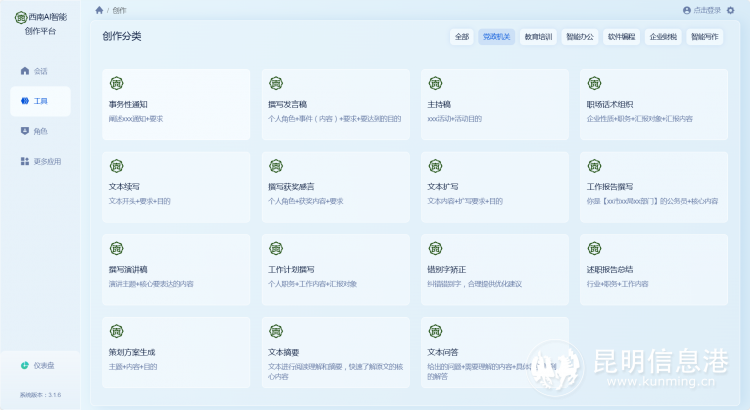The width and height of the screenshot is (750, 410).
Task: Click the green icon on the 事务性通知 card
Action: [115, 83]
